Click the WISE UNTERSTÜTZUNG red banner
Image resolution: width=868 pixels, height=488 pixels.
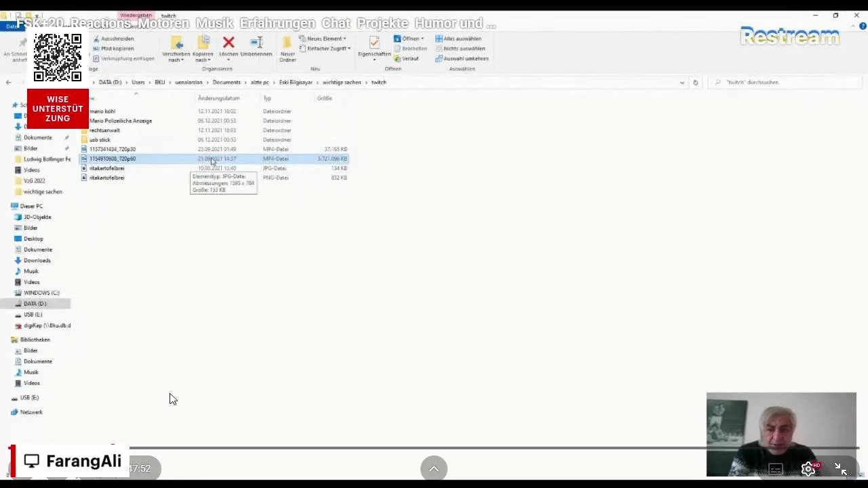click(x=58, y=109)
